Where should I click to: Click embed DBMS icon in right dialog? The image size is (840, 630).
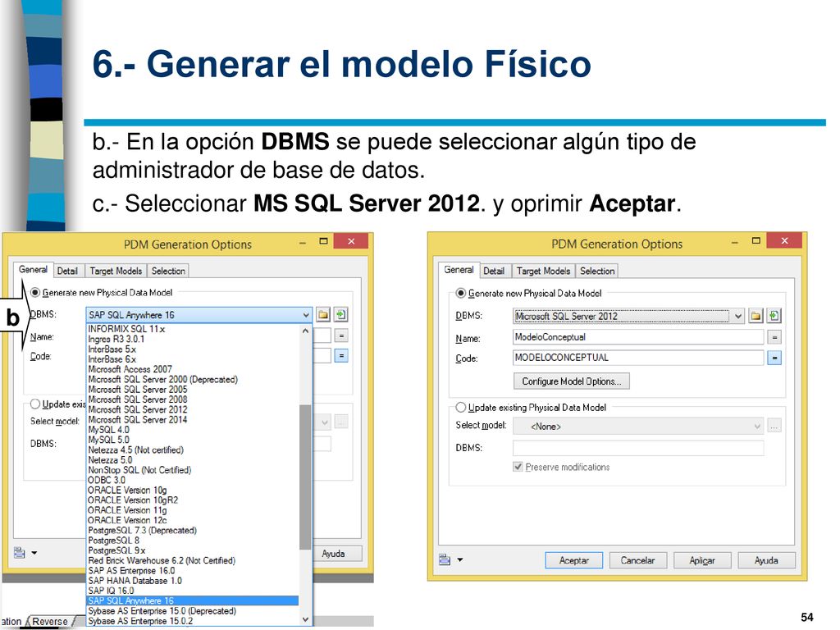coord(774,316)
